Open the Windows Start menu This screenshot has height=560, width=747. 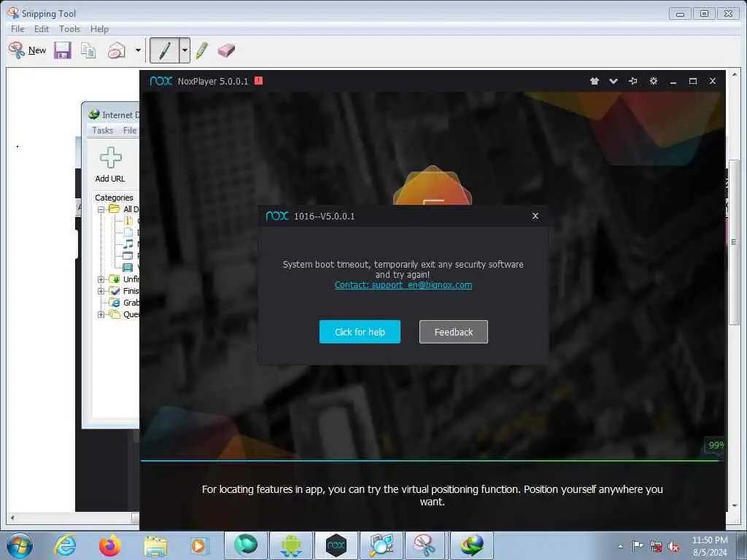click(19, 545)
